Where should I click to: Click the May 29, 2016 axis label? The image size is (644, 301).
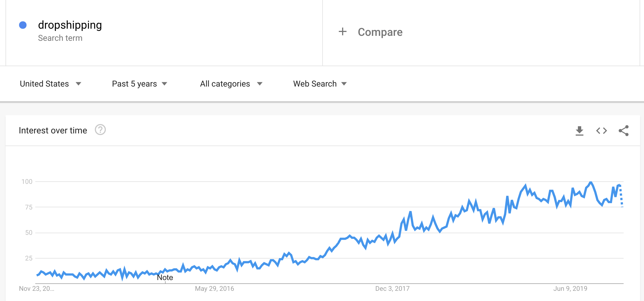click(215, 289)
